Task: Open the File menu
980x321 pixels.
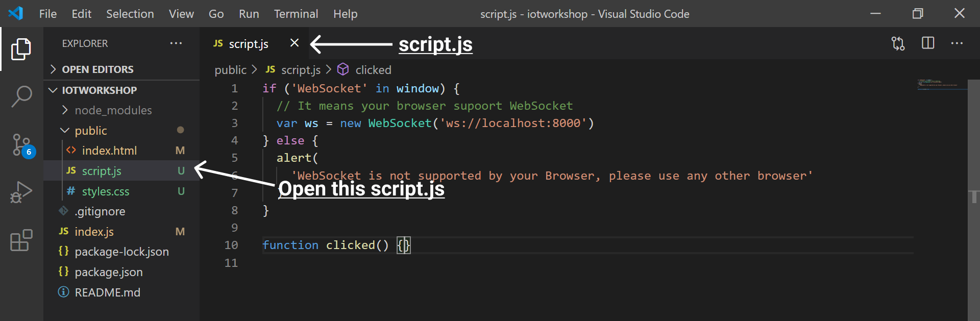Action: [x=48, y=14]
